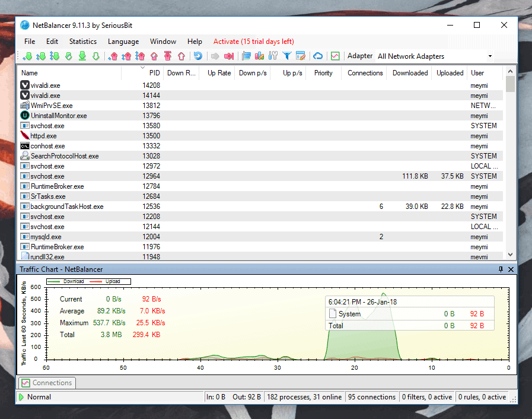
Task: Sort by the Priority column header
Action: (323, 73)
